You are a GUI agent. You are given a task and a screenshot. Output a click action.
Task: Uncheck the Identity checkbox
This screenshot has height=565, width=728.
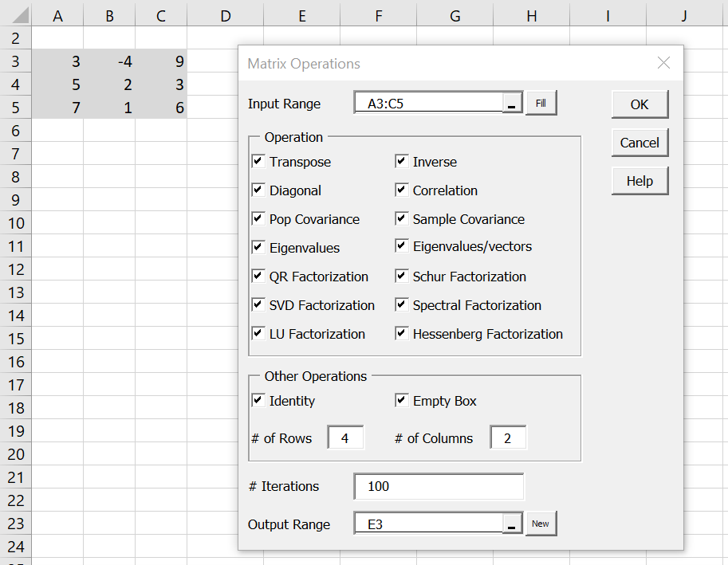(x=258, y=400)
